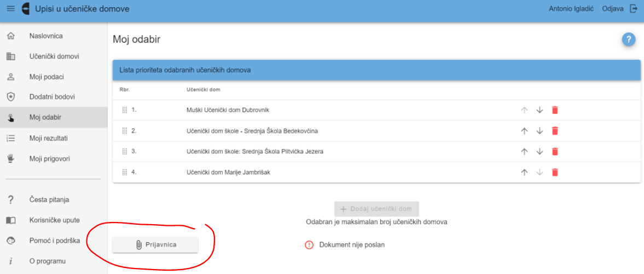Viewport: 644px width, 274px height.
Task: Open Česta pitanja page
Action: tap(54, 199)
